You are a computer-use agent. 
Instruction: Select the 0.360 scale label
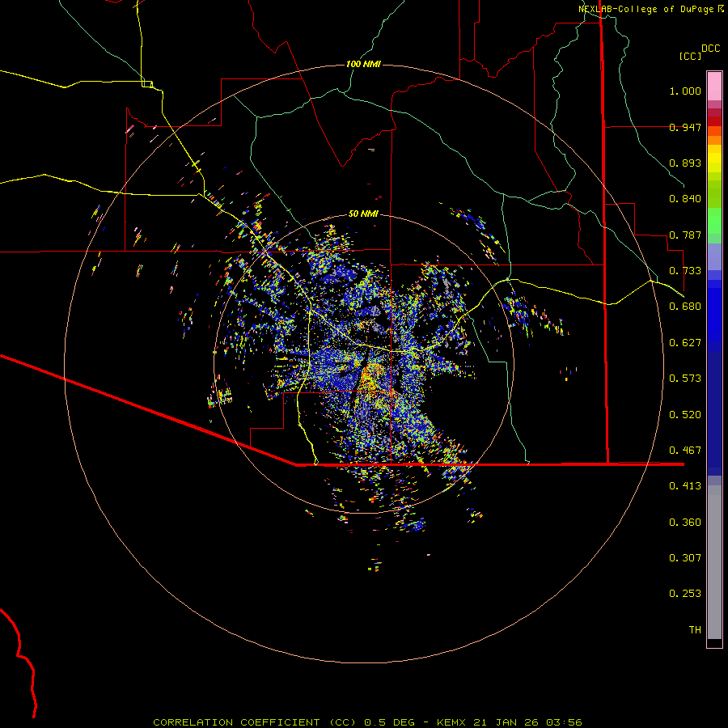coord(685,523)
